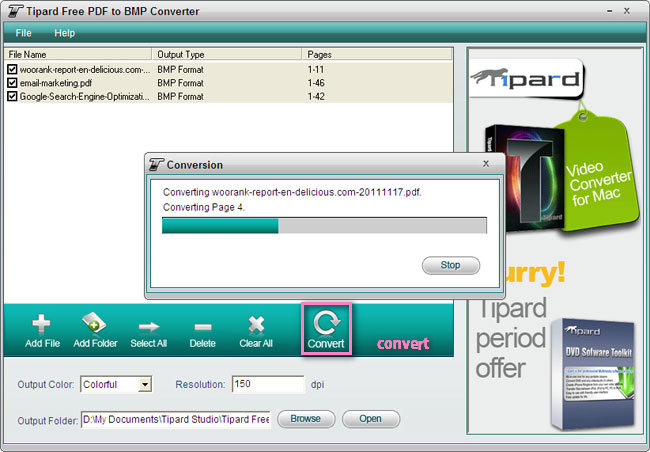Click the Add File plus icon
This screenshot has height=452, width=650.
click(x=41, y=324)
